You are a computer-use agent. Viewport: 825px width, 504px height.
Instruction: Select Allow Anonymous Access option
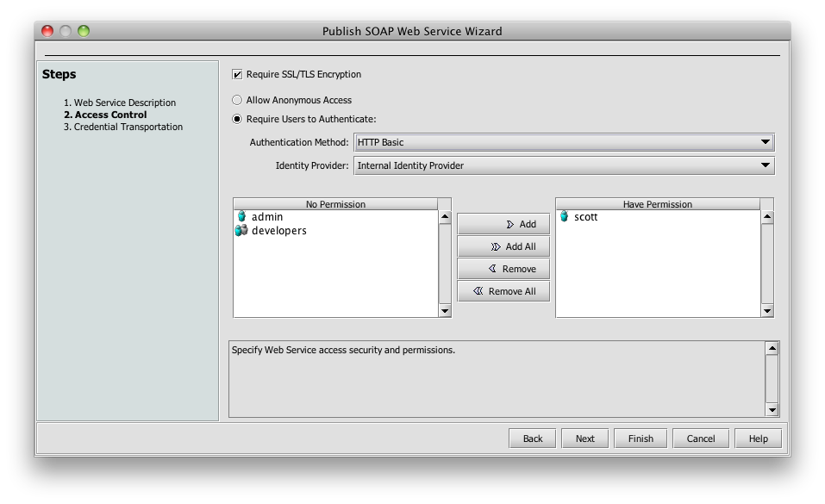pyautogui.click(x=238, y=100)
